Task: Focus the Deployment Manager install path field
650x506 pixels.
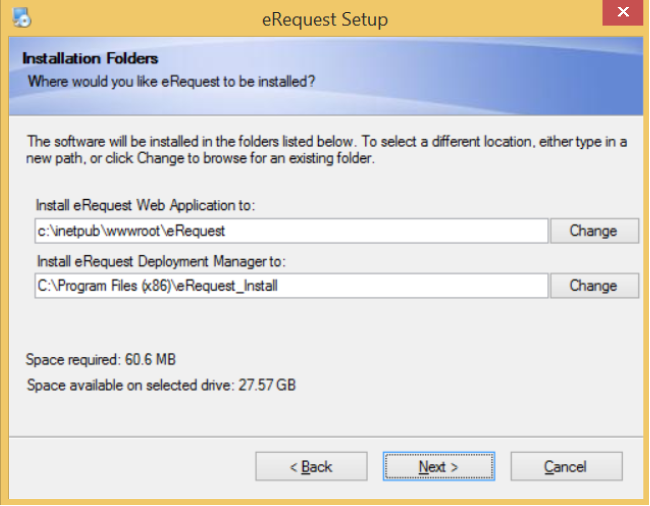Action: click(x=290, y=286)
